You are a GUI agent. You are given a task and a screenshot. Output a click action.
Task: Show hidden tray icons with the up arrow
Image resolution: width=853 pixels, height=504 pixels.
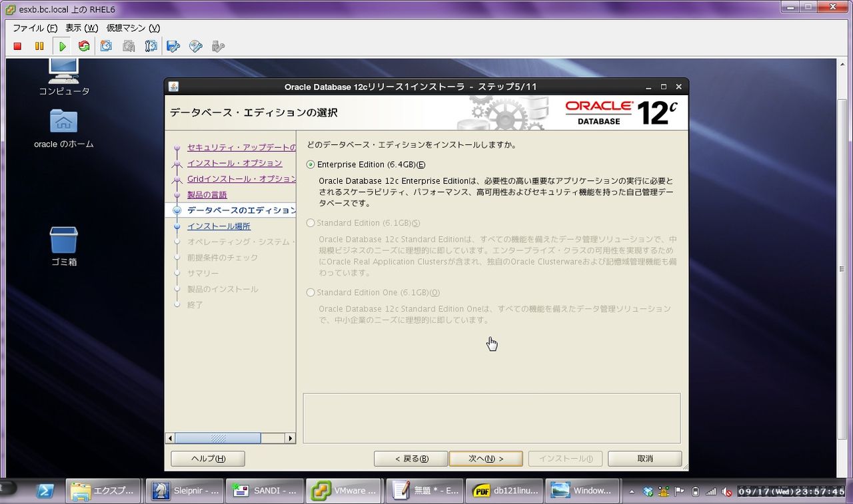pos(632,491)
